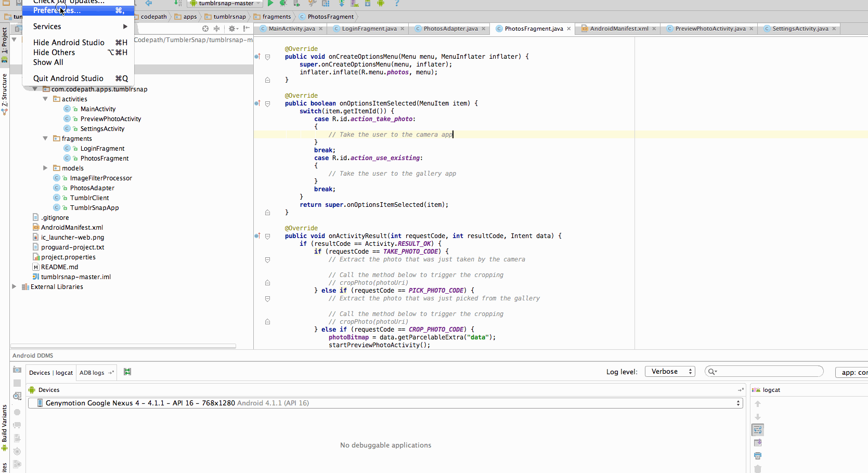The image size is (868, 473).
Task: Close the MainActivity.java tab
Action: (320, 29)
